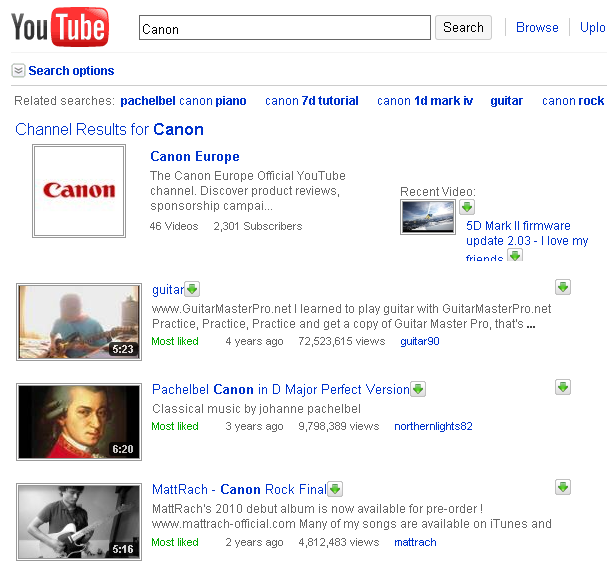The height and width of the screenshot is (564, 607).
Task: Click Recent Video snowy thumbnail
Action: 428,217
